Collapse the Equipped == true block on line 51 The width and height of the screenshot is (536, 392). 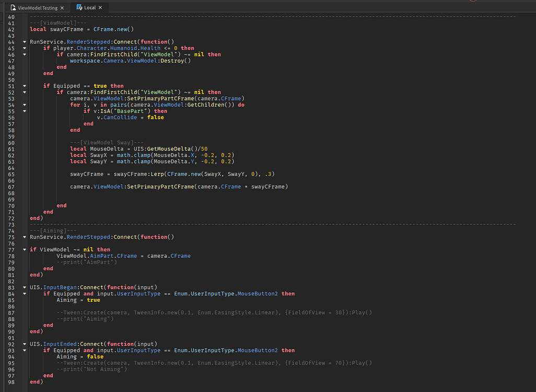click(x=25, y=86)
